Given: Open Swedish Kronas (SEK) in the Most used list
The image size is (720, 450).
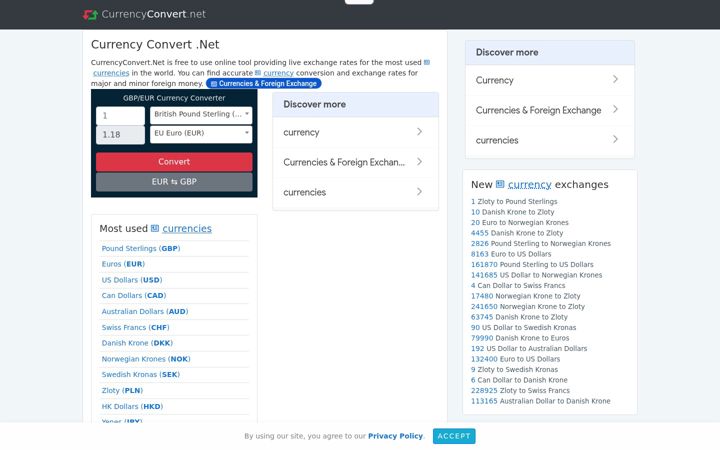Looking at the screenshot, I should click(x=141, y=375).
